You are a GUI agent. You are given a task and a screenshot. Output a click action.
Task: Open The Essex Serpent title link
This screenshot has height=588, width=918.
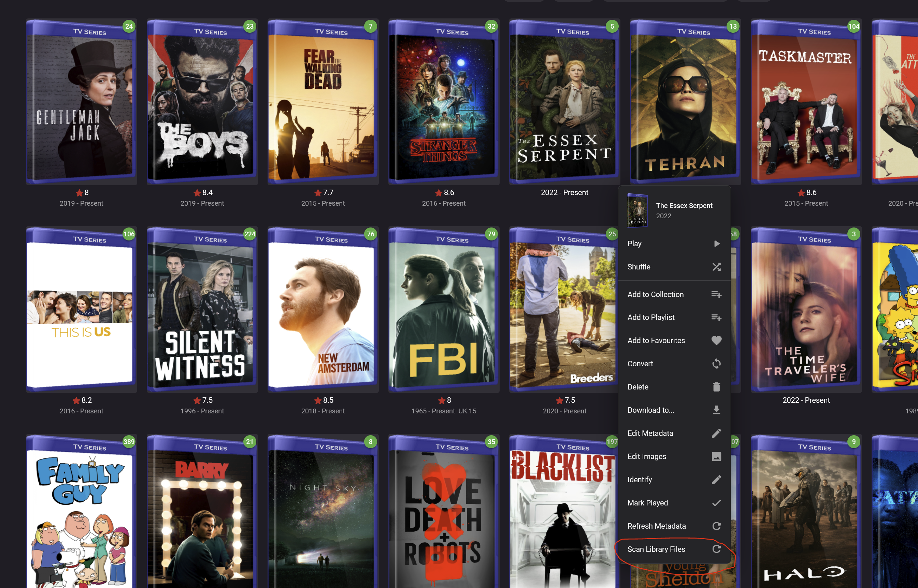point(684,206)
